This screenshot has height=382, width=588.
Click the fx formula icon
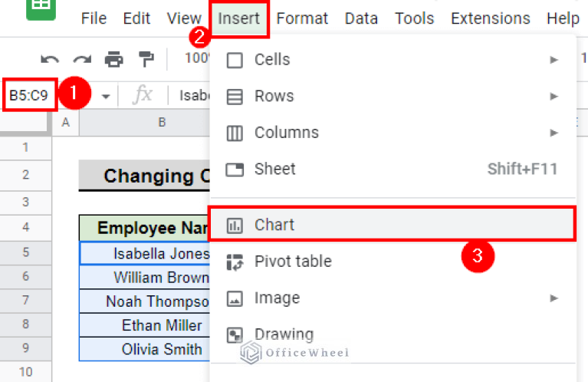pyautogui.click(x=143, y=94)
